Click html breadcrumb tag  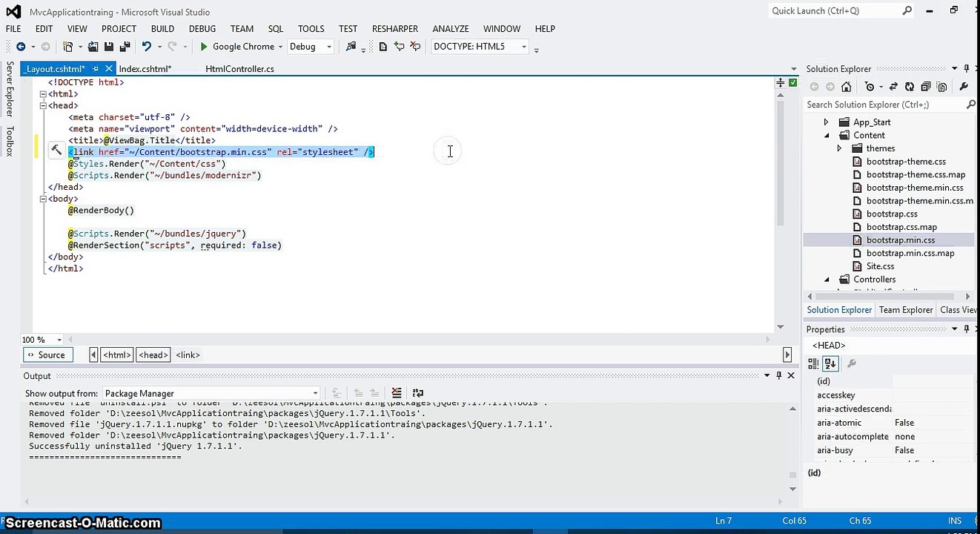point(116,355)
